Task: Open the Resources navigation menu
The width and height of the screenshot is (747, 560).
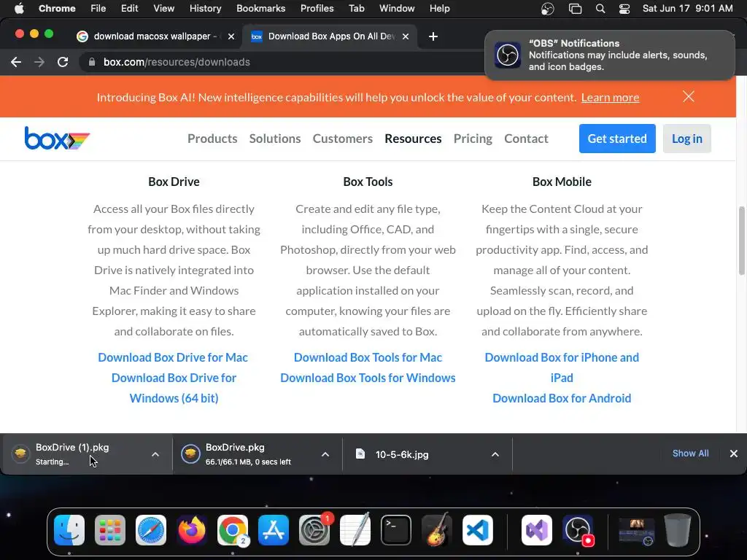Action: coord(413,139)
